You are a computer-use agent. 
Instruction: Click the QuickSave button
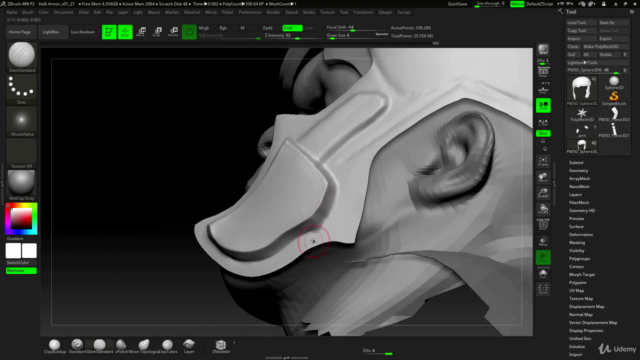pyautogui.click(x=457, y=4)
